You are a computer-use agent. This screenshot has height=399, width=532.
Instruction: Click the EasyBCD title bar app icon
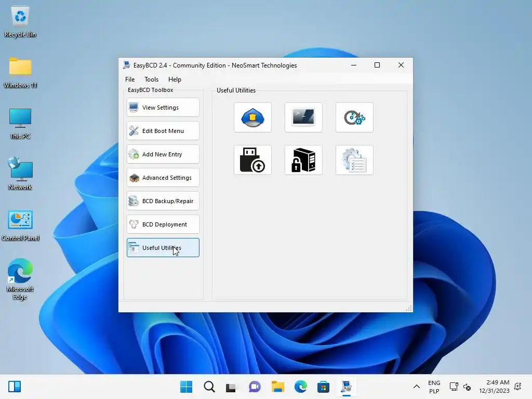tap(127, 65)
